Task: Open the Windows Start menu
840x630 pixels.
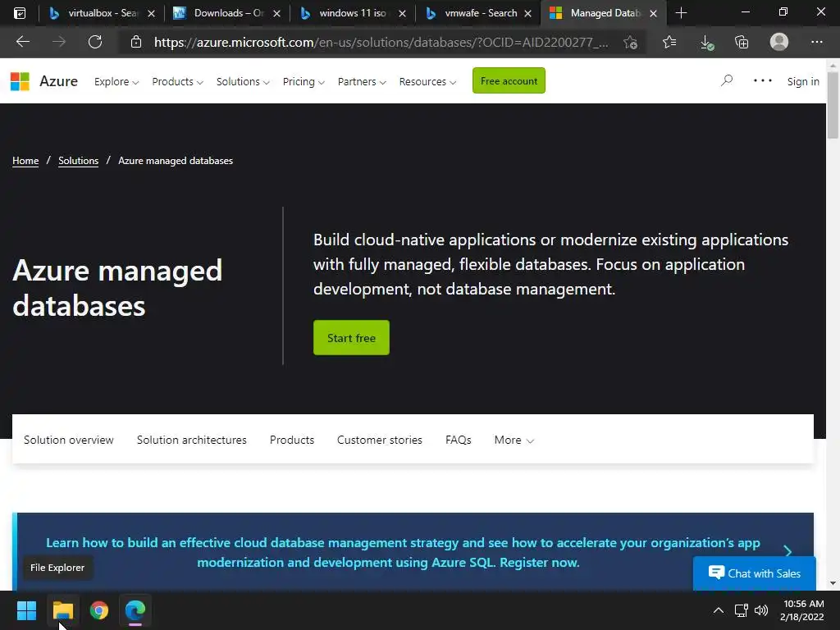Action: (x=26, y=610)
